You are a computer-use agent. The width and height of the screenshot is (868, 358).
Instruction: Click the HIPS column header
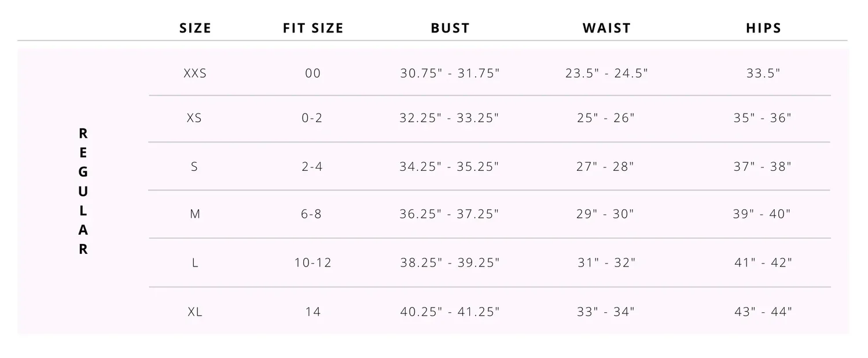(763, 28)
